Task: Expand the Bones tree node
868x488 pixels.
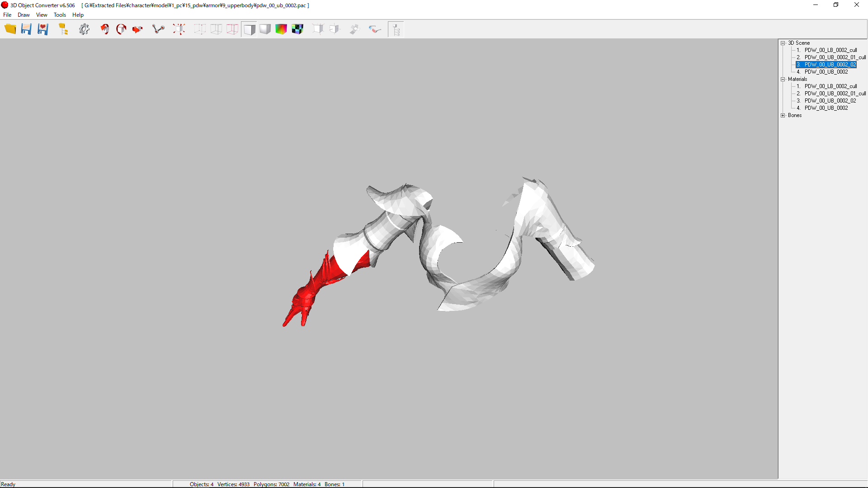Action: 783,115
